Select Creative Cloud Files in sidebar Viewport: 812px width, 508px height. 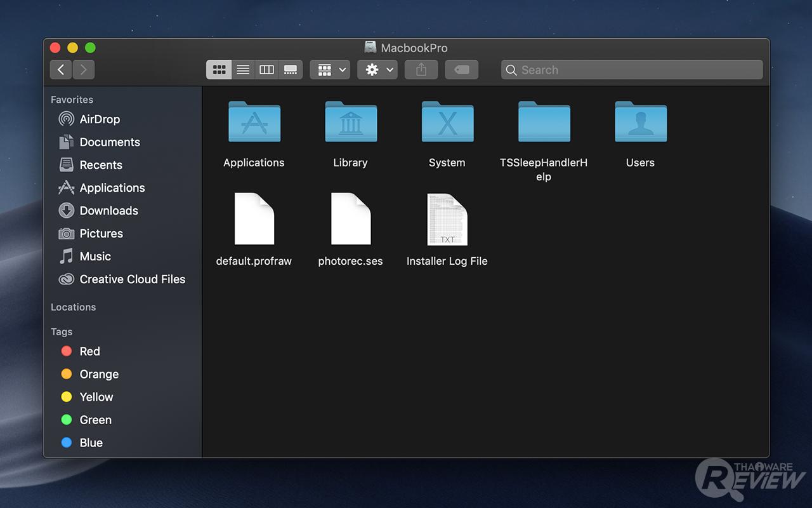click(132, 279)
